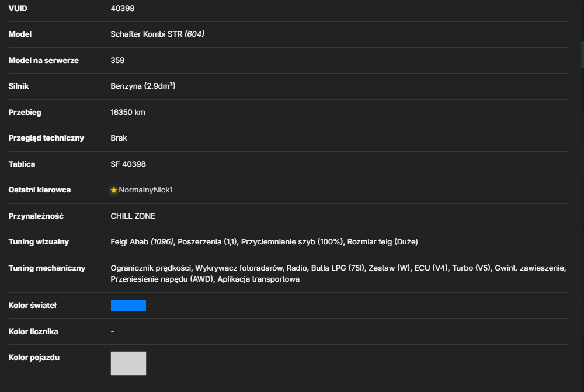
Task: Click the Przynależność value CHILL ZONE
Action: click(133, 216)
